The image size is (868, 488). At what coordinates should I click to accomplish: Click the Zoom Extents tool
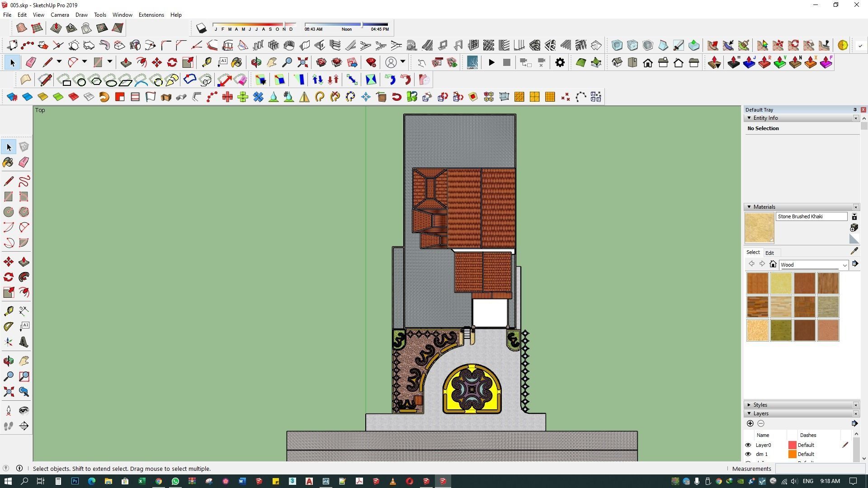8,392
